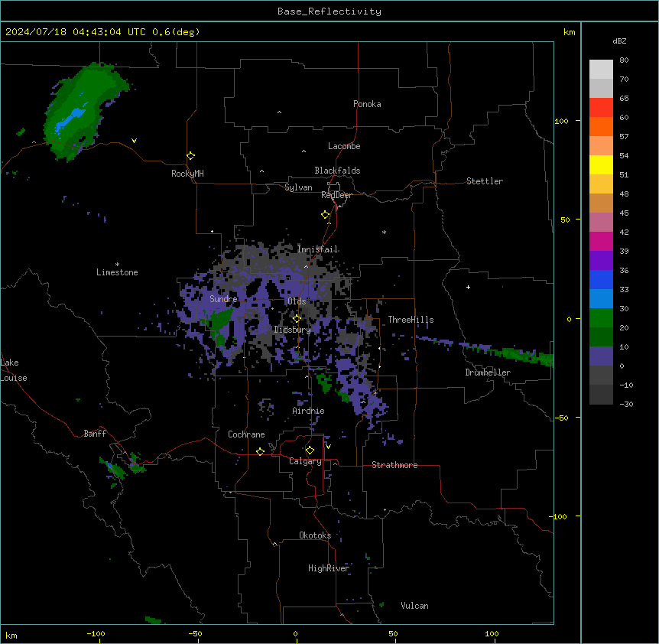Image resolution: width=659 pixels, height=644 pixels.
Task: Select the Okotoks label
Action: (315, 535)
